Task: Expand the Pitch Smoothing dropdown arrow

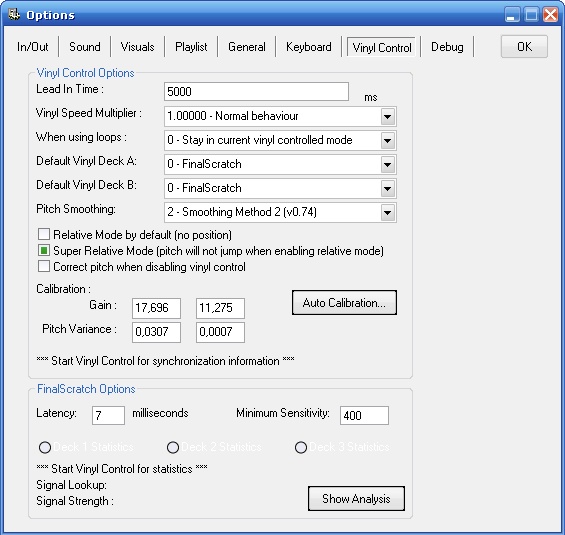Action: pyautogui.click(x=388, y=213)
